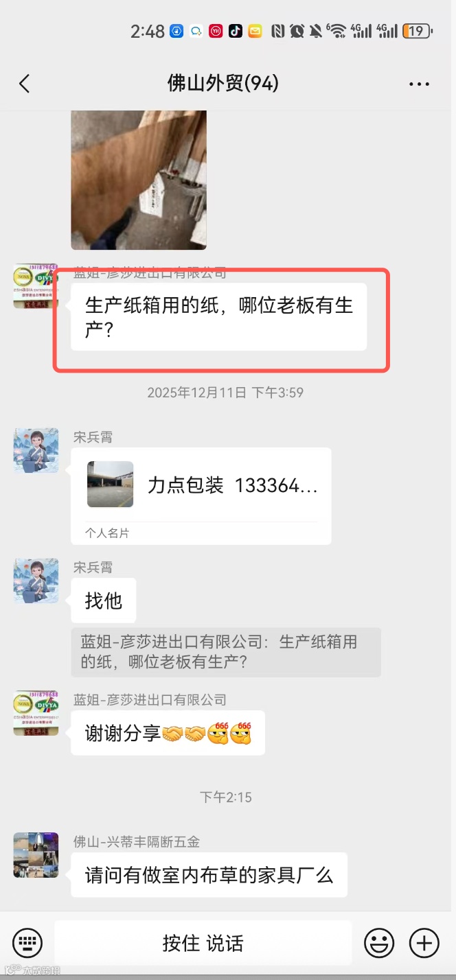Tap the plus icon for more attachments
Viewport: 456px width, 980px height.
coord(424,942)
